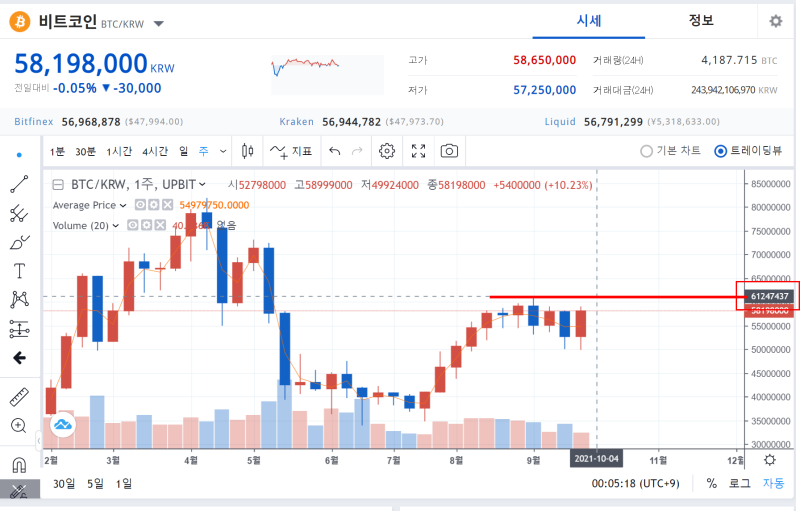
Task: Select the pattern drawing tool
Action: click(x=19, y=299)
